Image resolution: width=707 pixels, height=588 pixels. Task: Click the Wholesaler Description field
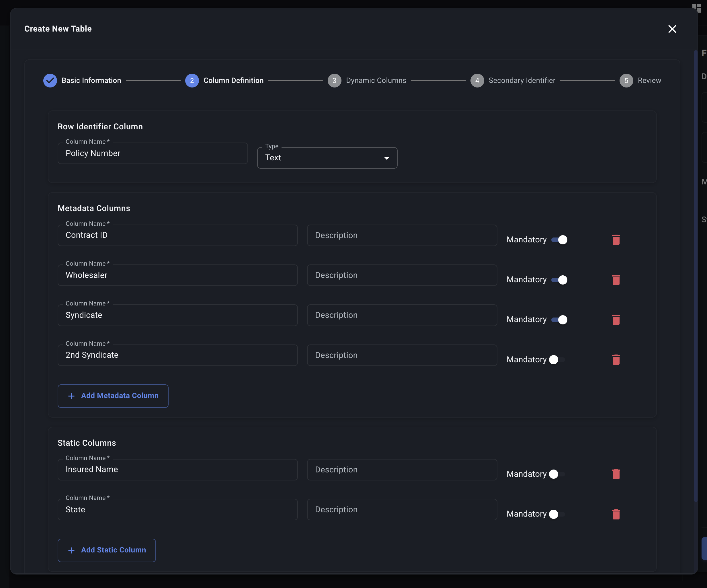[402, 275]
